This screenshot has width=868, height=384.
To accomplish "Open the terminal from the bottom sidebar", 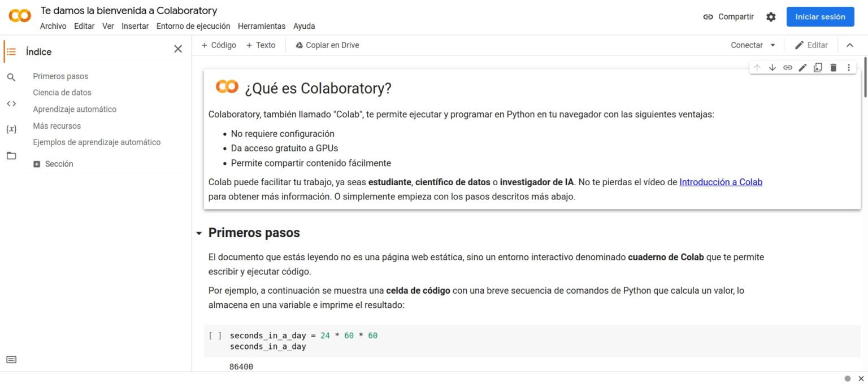I will coord(11,359).
